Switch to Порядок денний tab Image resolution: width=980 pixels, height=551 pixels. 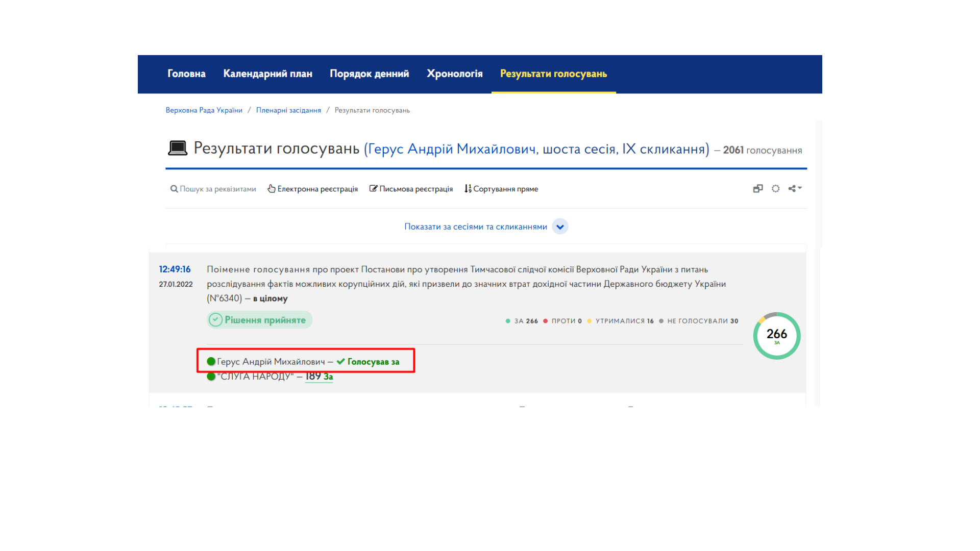pyautogui.click(x=369, y=73)
